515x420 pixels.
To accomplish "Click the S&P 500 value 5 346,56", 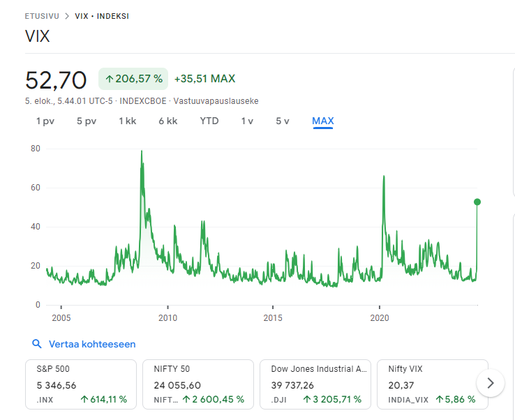I will coord(56,385).
